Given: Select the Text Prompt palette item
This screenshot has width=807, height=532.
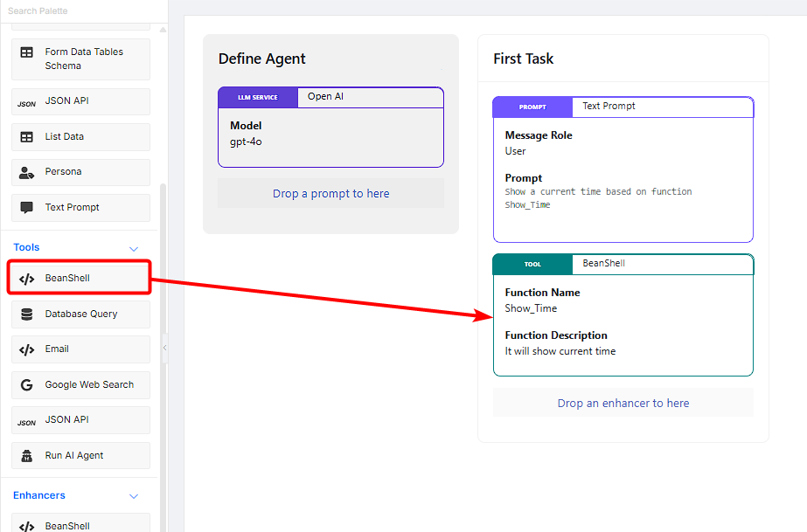Looking at the screenshot, I should (80, 208).
